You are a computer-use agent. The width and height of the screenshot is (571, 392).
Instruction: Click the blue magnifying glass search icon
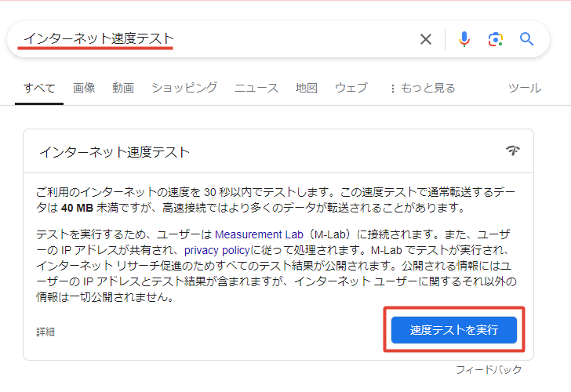pos(526,39)
